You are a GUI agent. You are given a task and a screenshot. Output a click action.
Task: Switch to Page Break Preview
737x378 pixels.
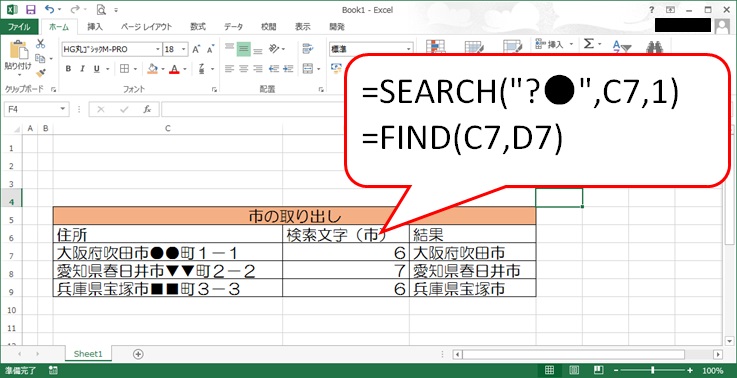coord(598,370)
